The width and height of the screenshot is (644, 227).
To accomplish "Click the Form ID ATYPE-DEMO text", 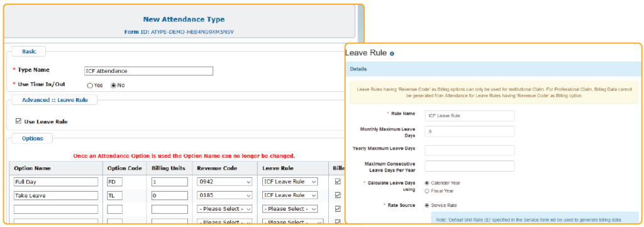I will point(179,31).
